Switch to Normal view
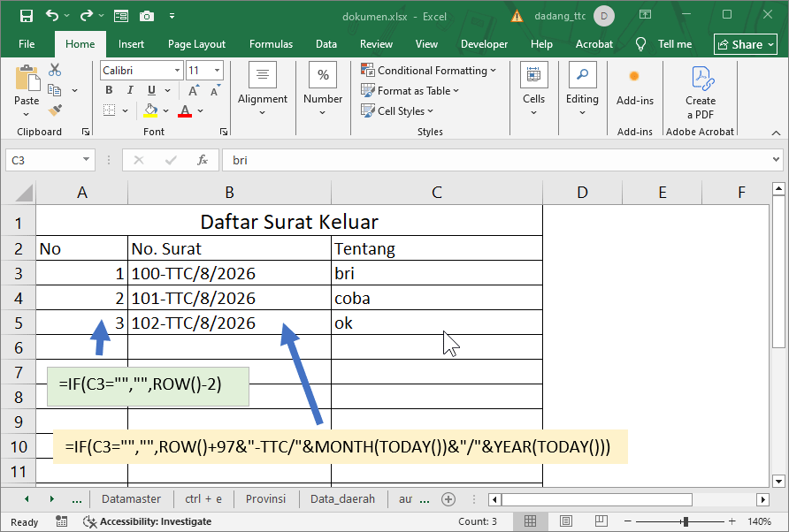This screenshot has width=789, height=532. pos(530,521)
